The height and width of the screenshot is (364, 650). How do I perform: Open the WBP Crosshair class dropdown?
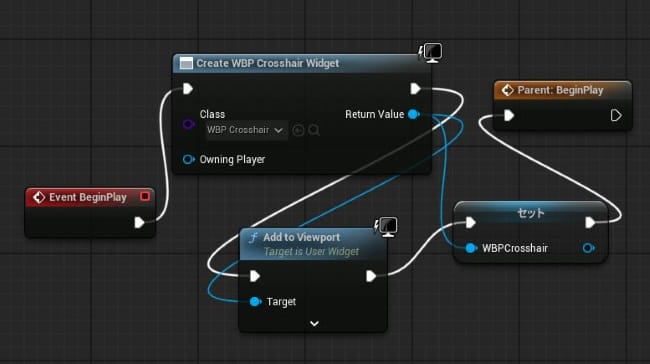pos(246,130)
